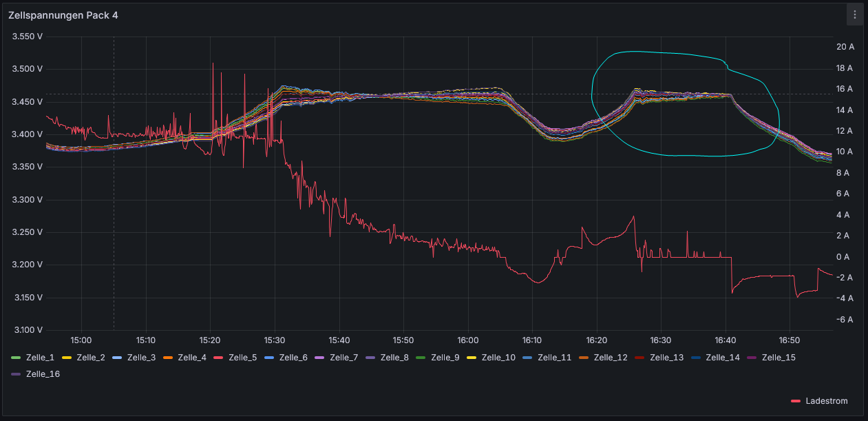The image size is (868, 421).
Task: Click the Zelle_8 legend label
Action: click(394, 357)
